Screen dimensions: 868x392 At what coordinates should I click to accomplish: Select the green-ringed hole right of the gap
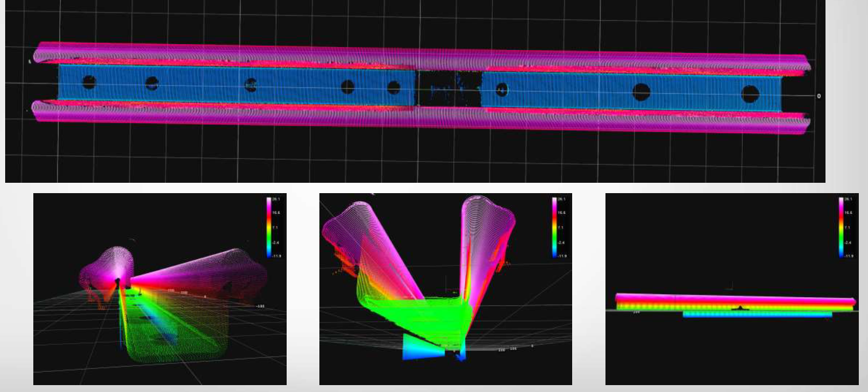(x=502, y=89)
